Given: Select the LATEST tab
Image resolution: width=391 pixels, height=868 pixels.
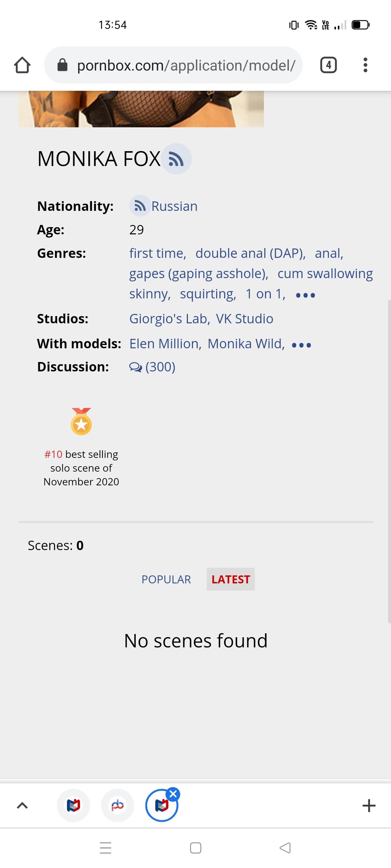Looking at the screenshot, I should click(x=231, y=579).
